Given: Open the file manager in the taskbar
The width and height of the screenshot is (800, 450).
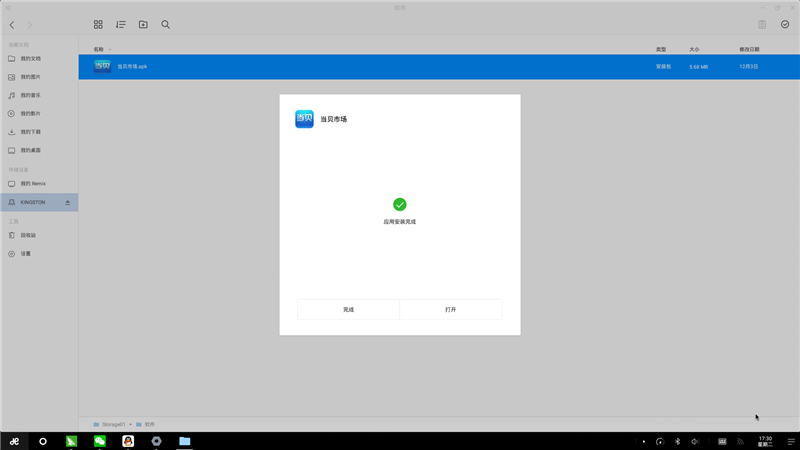Looking at the screenshot, I should [x=185, y=441].
